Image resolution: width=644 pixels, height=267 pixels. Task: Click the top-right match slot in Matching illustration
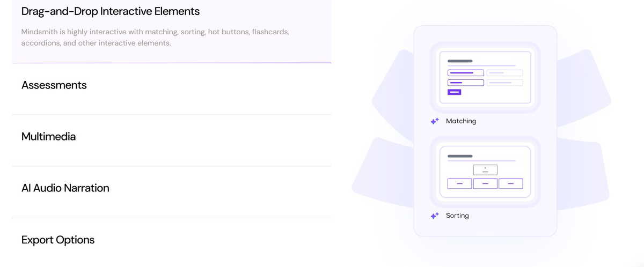pos(504,73)
